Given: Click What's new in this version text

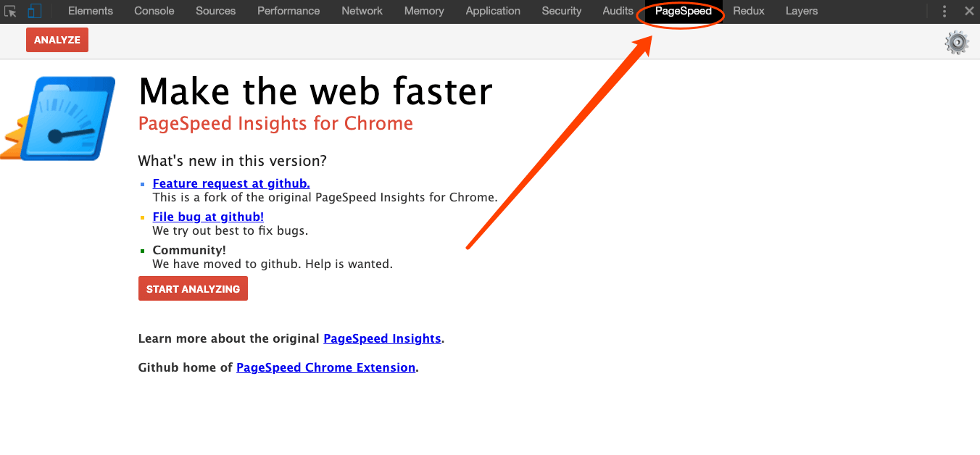Looking at the screenshot, I should tap(233, 161).
